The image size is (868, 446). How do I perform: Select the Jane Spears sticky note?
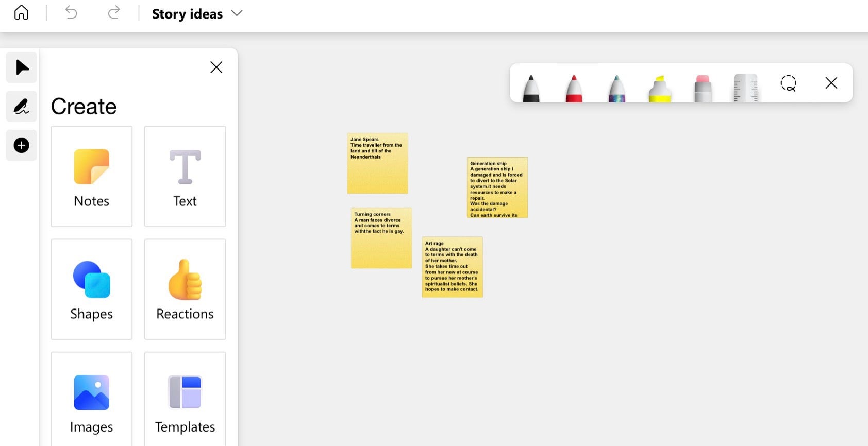click(378, 163)
